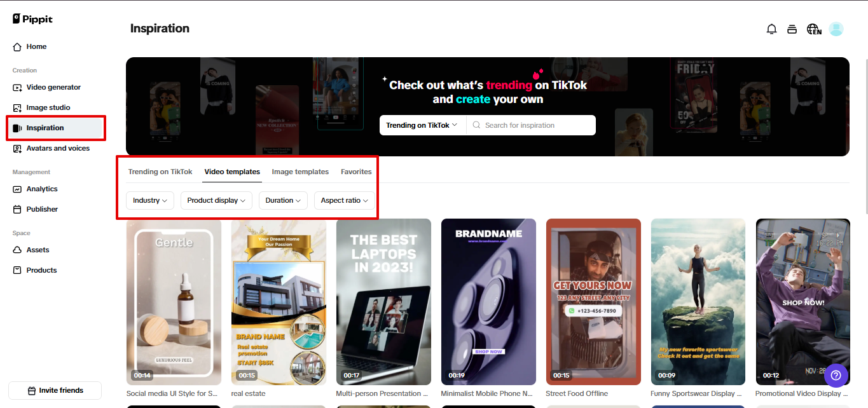Open the Best Laptops in 2023 template
868x408 pixels.
click(383, 302)
